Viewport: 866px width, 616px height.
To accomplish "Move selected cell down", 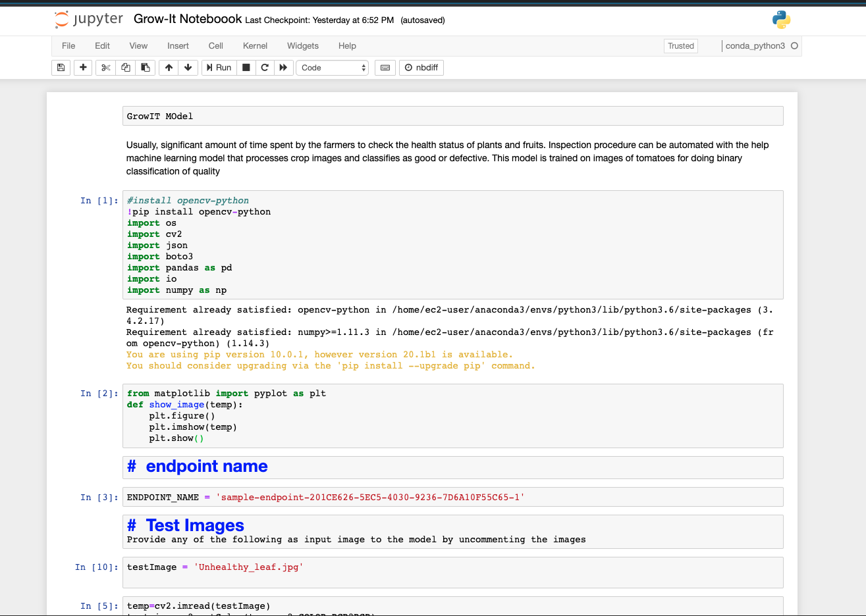I will (188, 68).
